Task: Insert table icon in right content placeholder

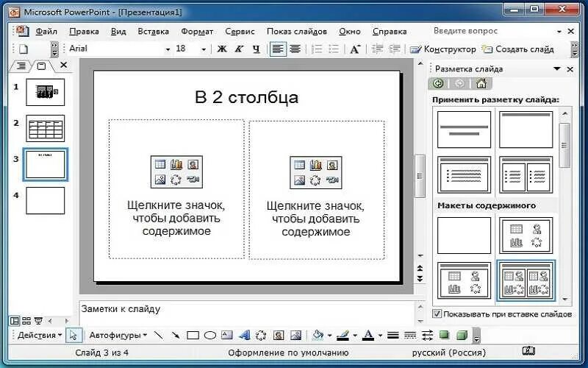Action: click(300, 165)
